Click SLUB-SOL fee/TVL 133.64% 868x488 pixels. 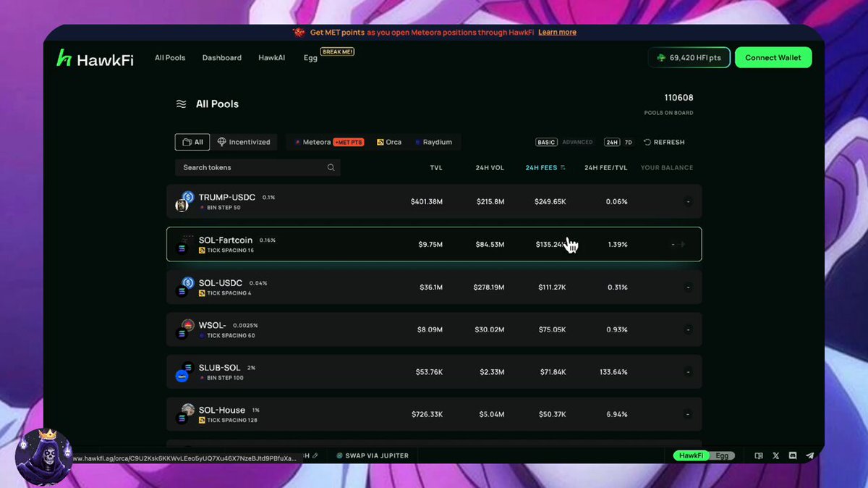613,372
